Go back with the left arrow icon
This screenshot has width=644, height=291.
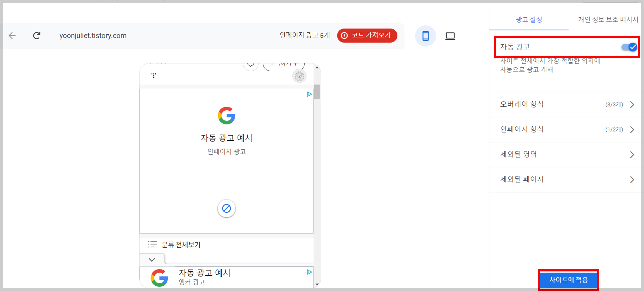tap(12, 36)
